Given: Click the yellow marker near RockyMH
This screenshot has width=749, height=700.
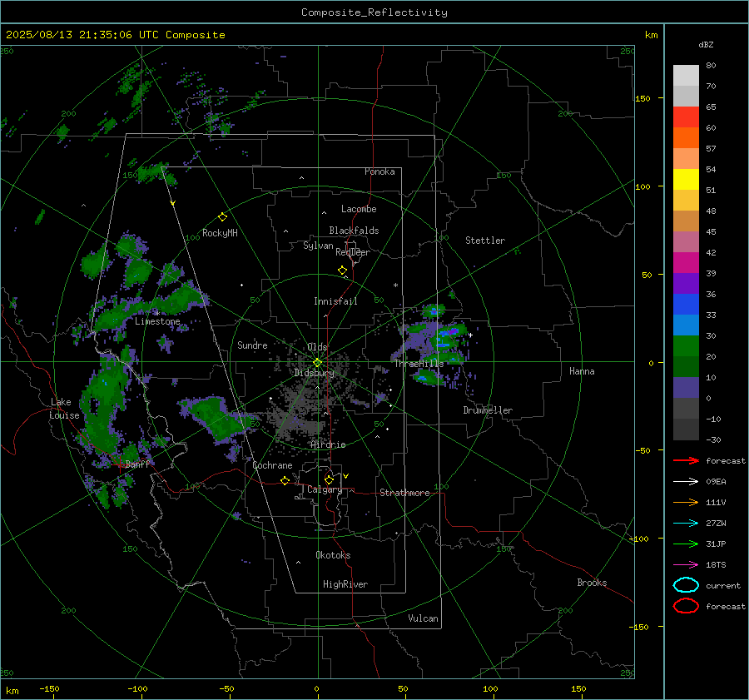Looking at the screenshot, I should tap(222, 217).
